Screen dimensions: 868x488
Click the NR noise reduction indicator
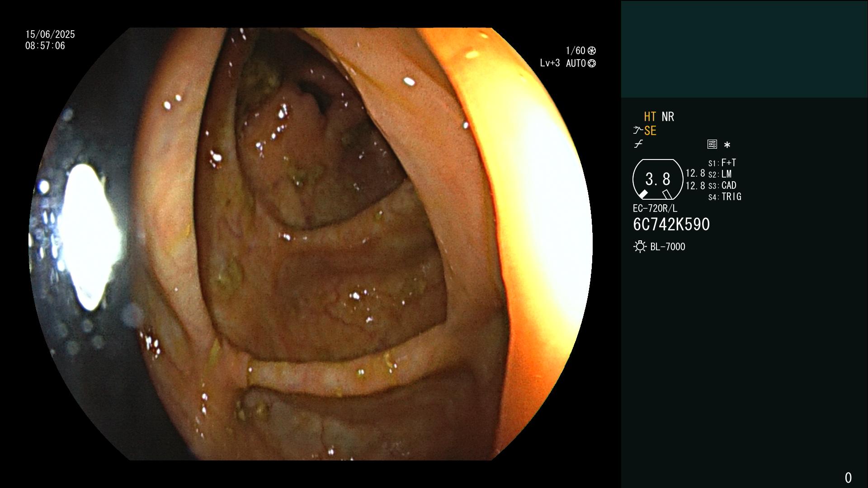pyautogui.click(x=668, y=117)
